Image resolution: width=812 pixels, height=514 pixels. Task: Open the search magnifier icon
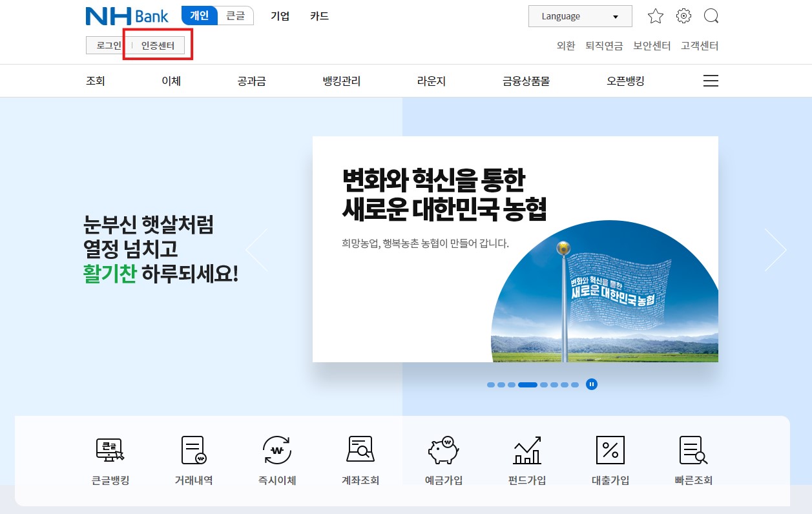(711, 16)
